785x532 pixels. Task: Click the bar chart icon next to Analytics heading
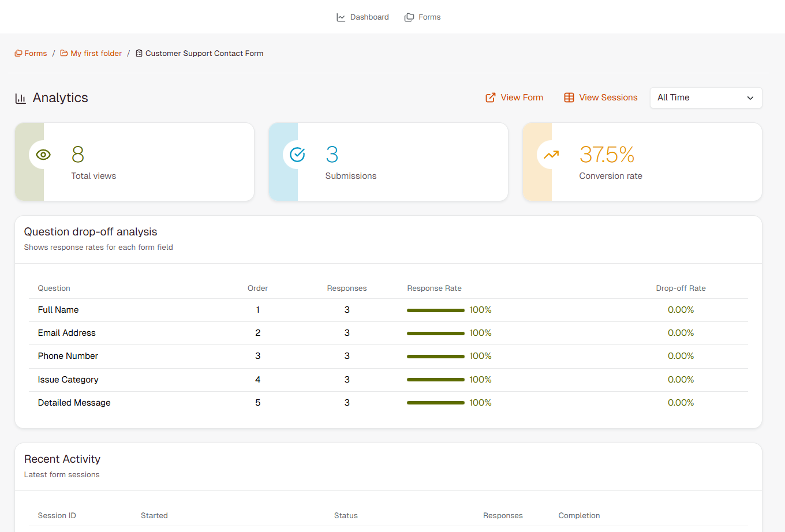pos(20,98)
